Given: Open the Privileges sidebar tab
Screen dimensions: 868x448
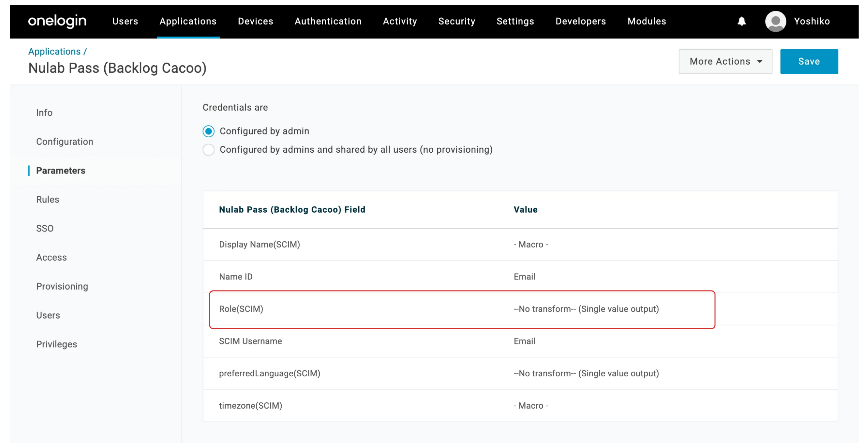Looking at the screenshot, I should [57, 344].
